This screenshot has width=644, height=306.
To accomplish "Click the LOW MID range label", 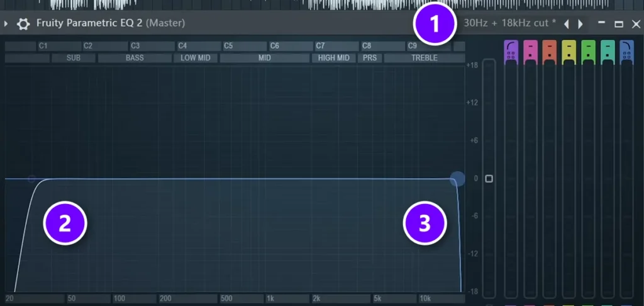I will pyautogui.click(x=196, y=58).
